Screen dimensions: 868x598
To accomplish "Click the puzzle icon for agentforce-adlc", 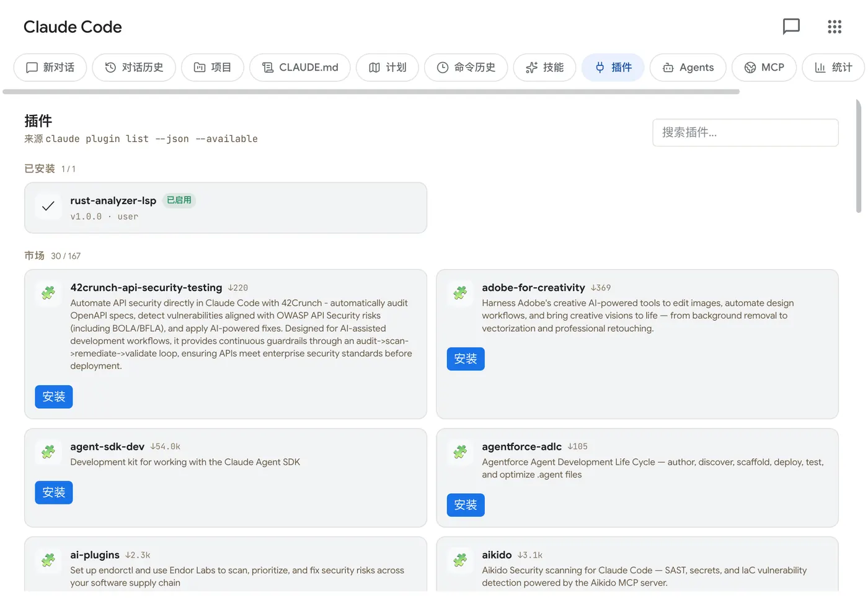I will point(460,452).
